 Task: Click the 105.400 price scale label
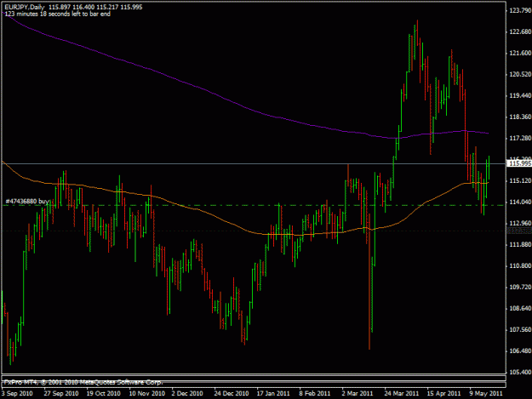[x=520, y=373]
